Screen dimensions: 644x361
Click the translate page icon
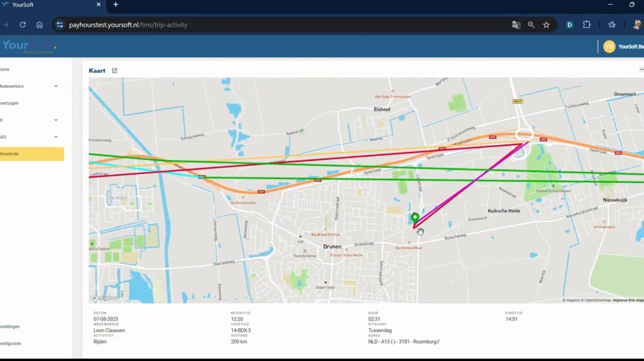pyautogui.click(x=516, y=25)
